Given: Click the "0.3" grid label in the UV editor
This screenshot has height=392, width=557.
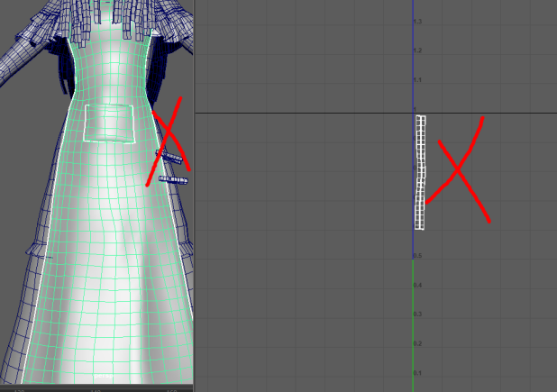Looking at the screenshot, I should coord(418,315).
